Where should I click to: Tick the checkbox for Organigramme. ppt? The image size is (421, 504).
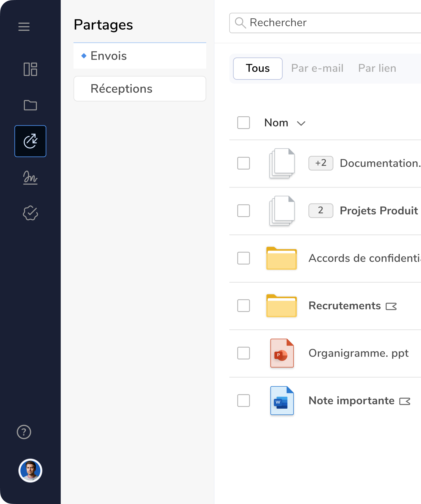243,353
